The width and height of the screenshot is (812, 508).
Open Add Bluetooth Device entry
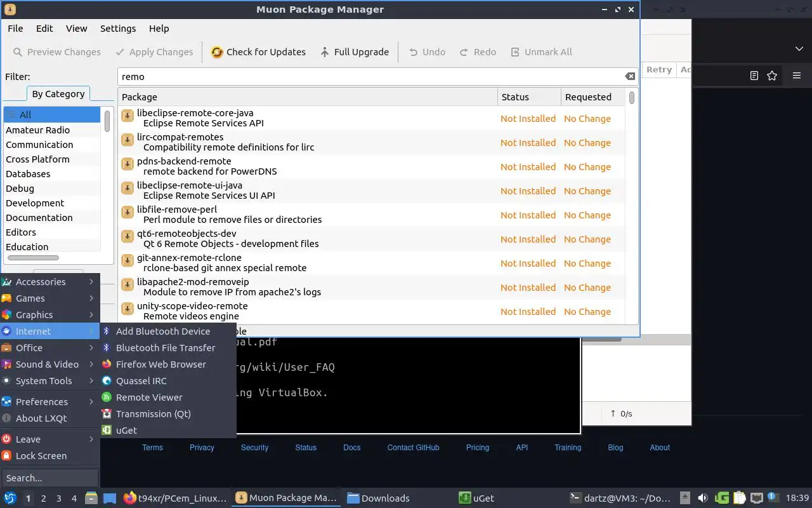[168, 331]
